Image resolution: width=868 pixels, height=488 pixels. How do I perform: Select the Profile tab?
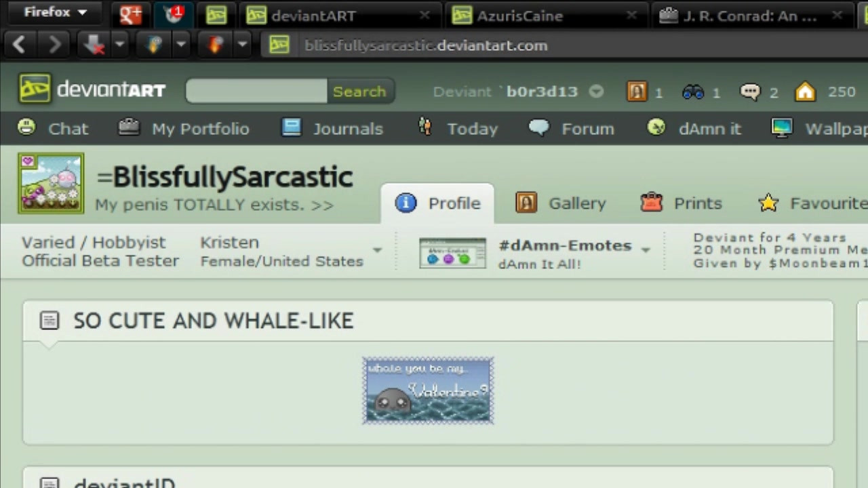(438, 203)
